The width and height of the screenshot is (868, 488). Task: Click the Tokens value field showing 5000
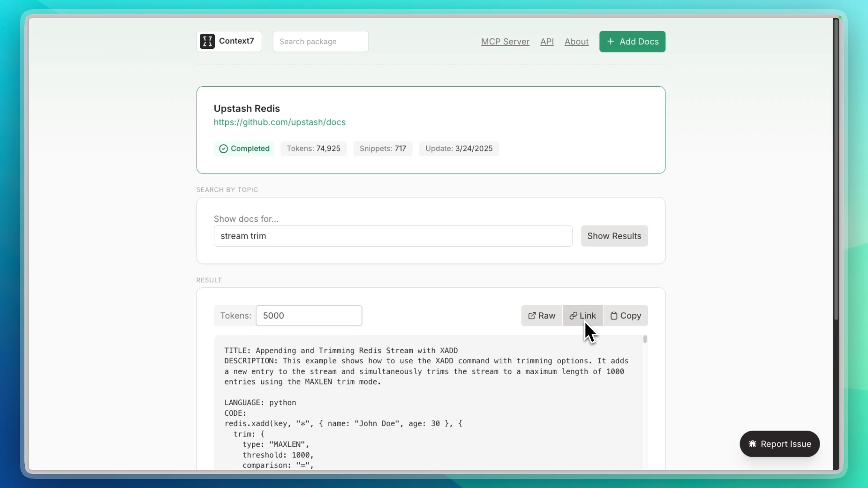tap(308, 316)
